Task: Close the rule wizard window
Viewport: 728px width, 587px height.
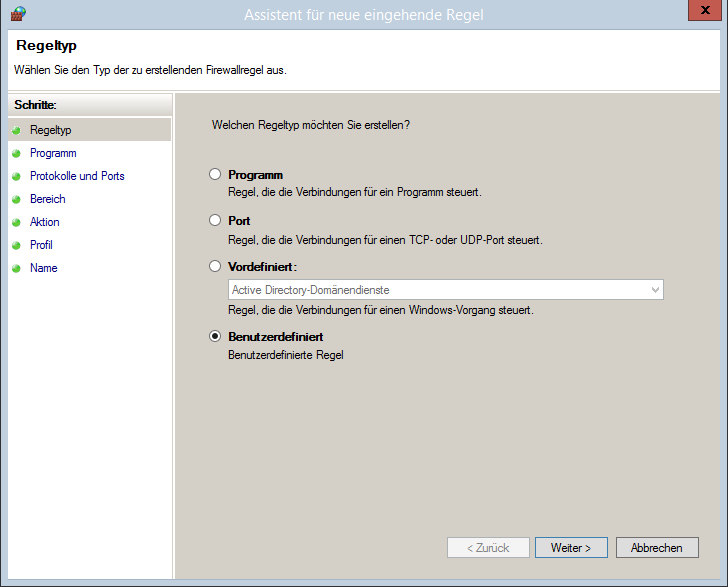Action: [x=705, y=10]
